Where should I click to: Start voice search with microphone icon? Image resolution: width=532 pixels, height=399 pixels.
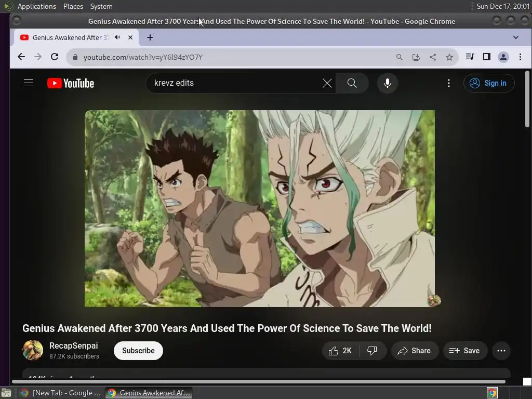click(x=387, y=83)
